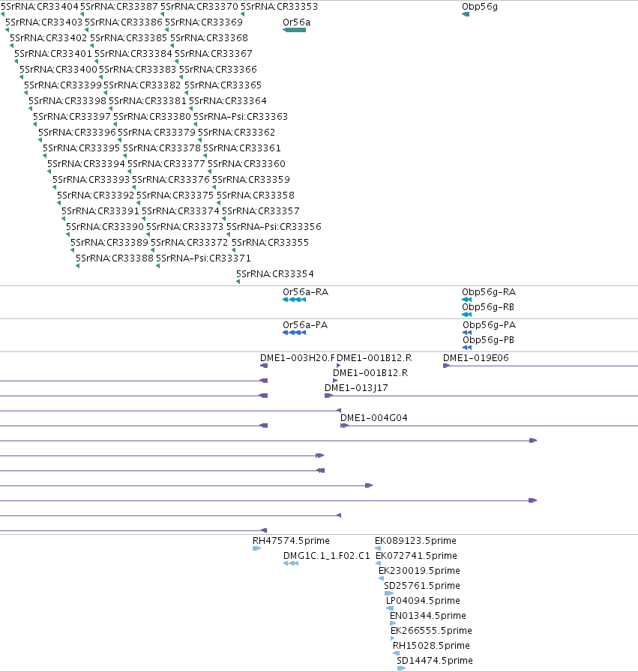Select the 5SrRNA:CR33377 label

(x=166, y=164)
